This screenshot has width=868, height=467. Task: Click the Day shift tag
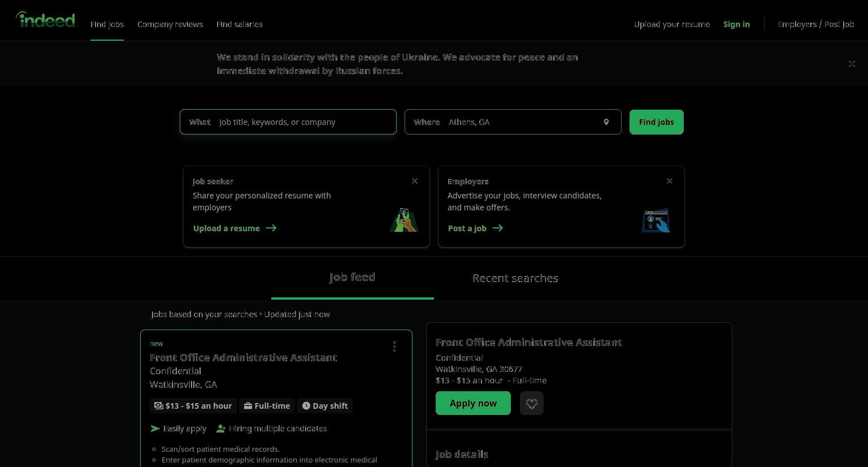(325, 406)
